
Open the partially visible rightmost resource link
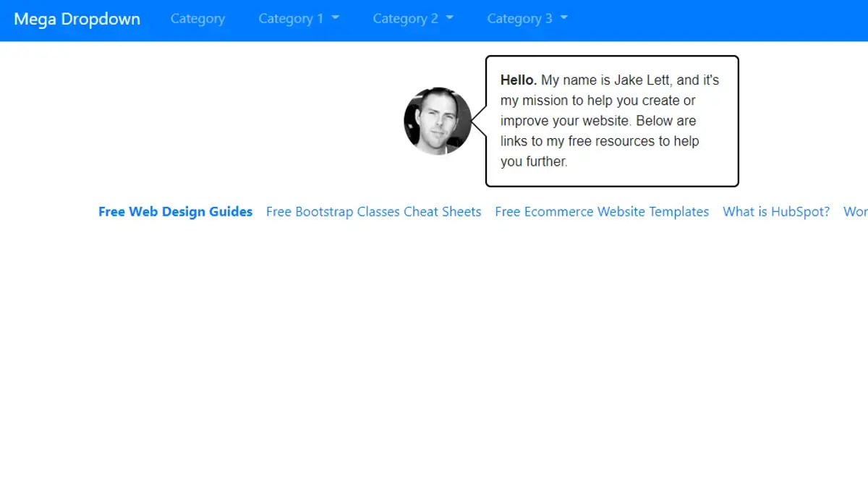[856, 211]
